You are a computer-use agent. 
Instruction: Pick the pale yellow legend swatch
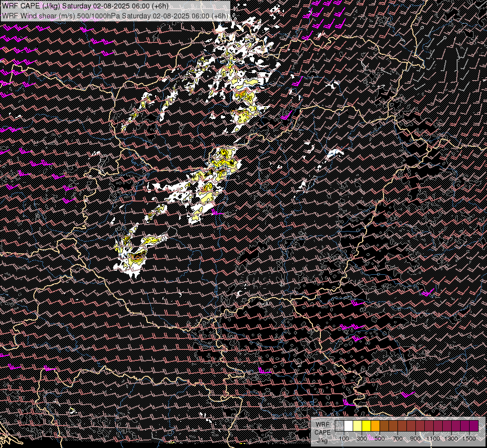point(358,426)
